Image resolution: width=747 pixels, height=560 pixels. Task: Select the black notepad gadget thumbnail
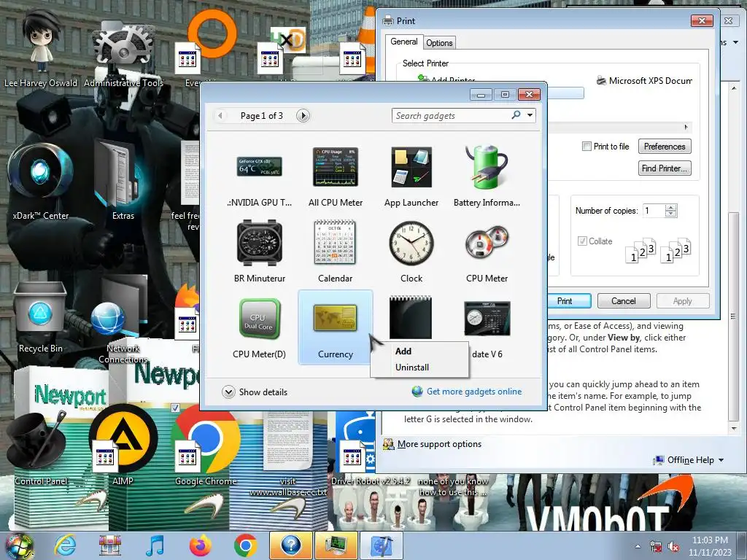(411, 317)
